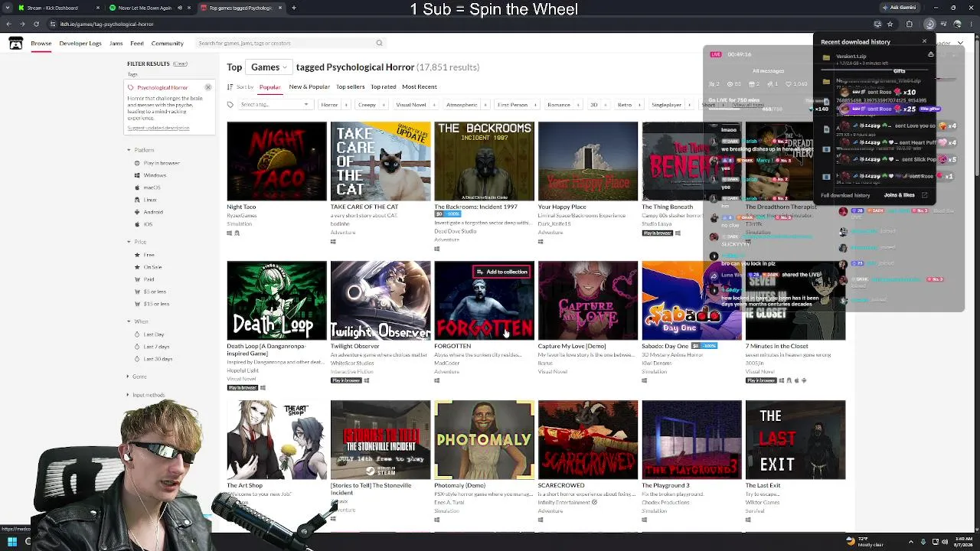Open Browse in itch.io navigation
The image size is (980, 551).
pyautogui.click(x=41, y=44)
